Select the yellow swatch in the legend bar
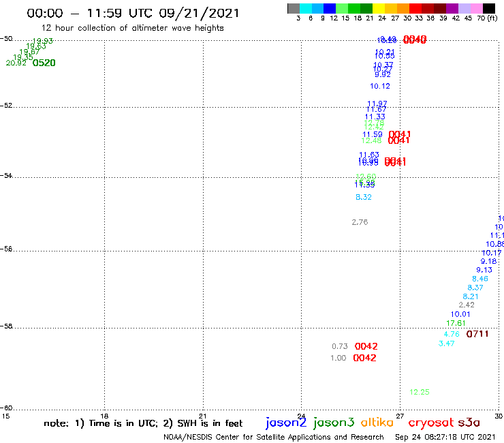This screenshot has width=504, height=443. 379,8
